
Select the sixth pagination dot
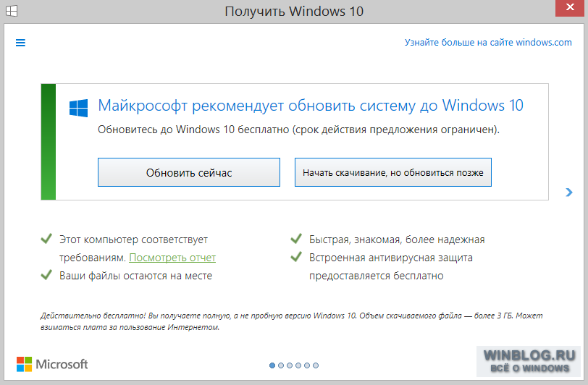coord(316,365)
